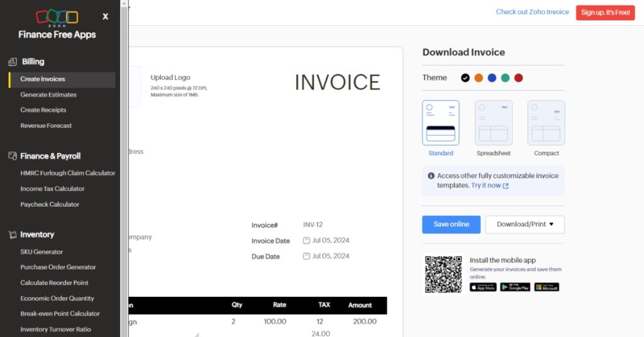Click the Save online button
The image size is (644, 337).
(x=451, y=224)
